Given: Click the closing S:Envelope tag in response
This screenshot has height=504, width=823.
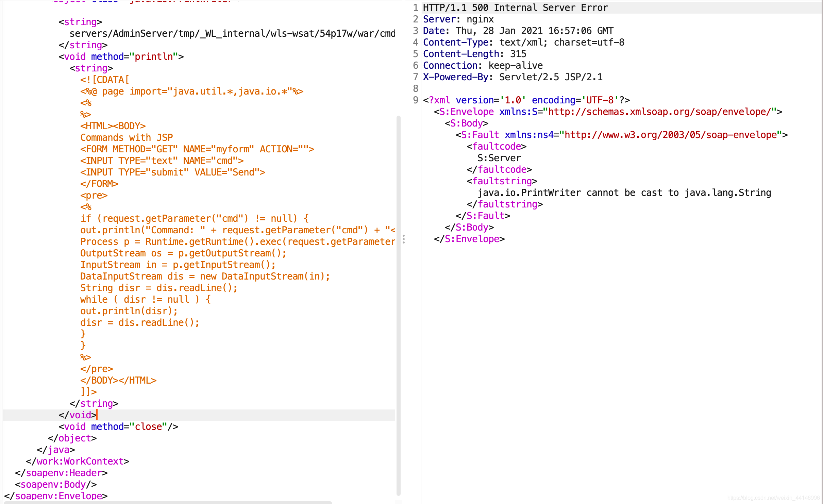Looking at the screenshot, I should [x=469, y=239].
